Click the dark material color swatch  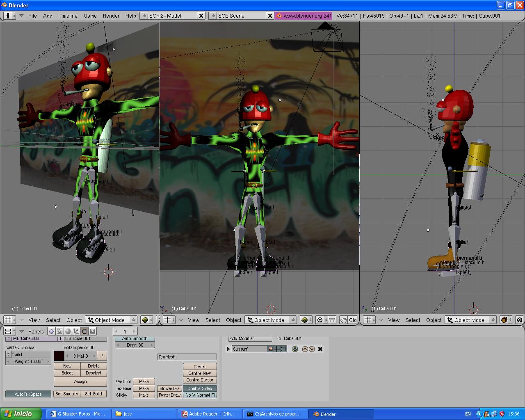59,356
